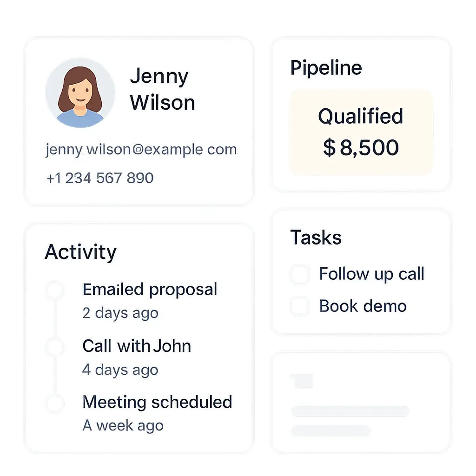Click the Pipeline card heading
The image size is (476, 476).
(x=326, y=68)
